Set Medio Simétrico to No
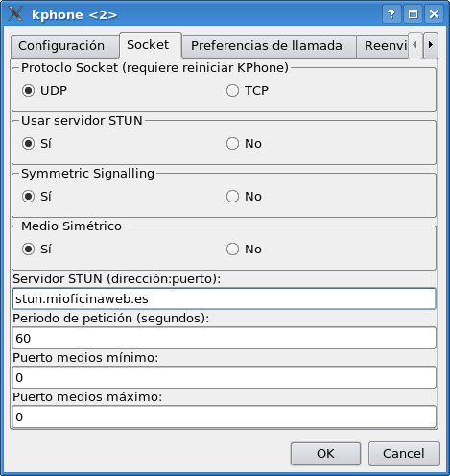Viewport: 450px width, 476px height. tap(244, 250)
